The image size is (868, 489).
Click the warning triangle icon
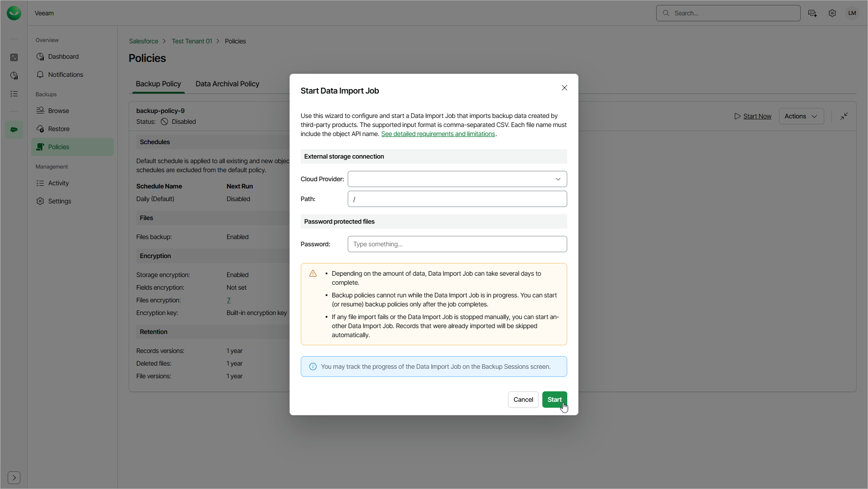pos(313,273)
